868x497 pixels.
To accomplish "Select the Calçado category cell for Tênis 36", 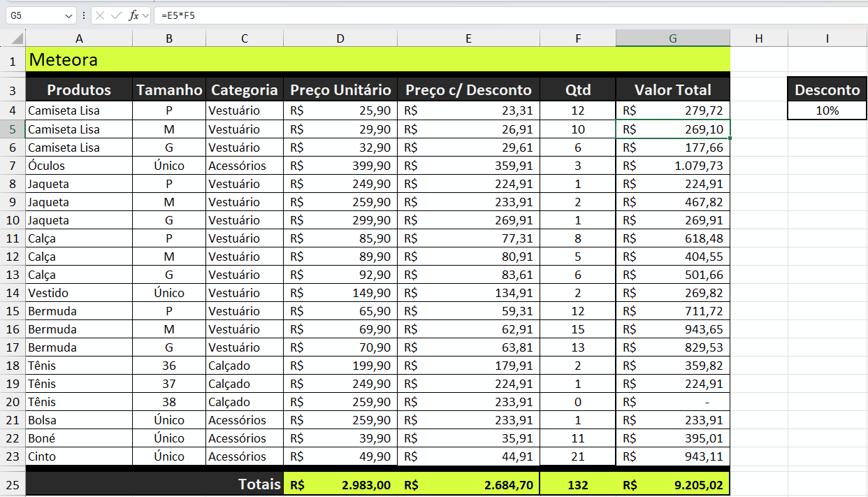I will click(245, 366).
